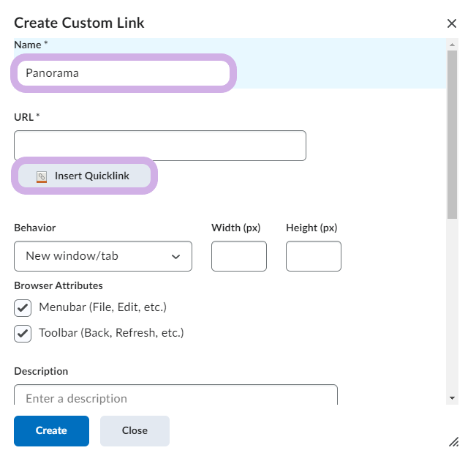Close the dialog with the X icon
Viewport: 476px width, 464px height.
(x=452, y=23)
